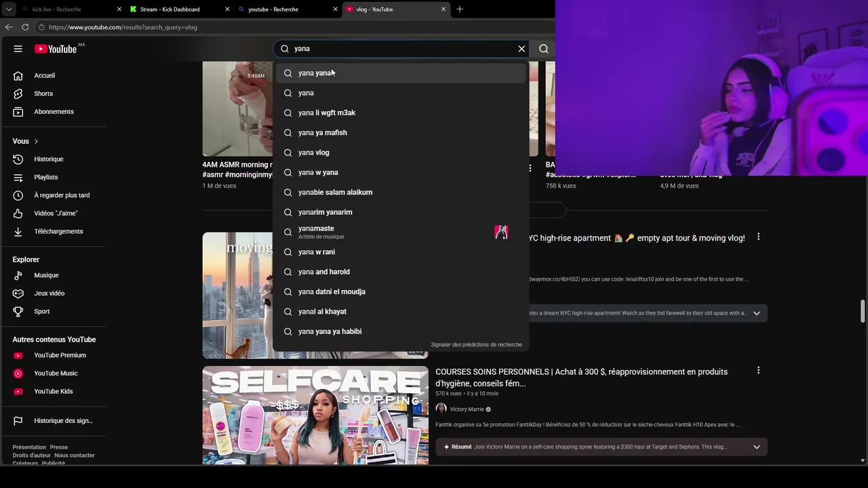Screen dimensions: 868x488
Task: Open YouTube Kids link
Action: point(54,391)
